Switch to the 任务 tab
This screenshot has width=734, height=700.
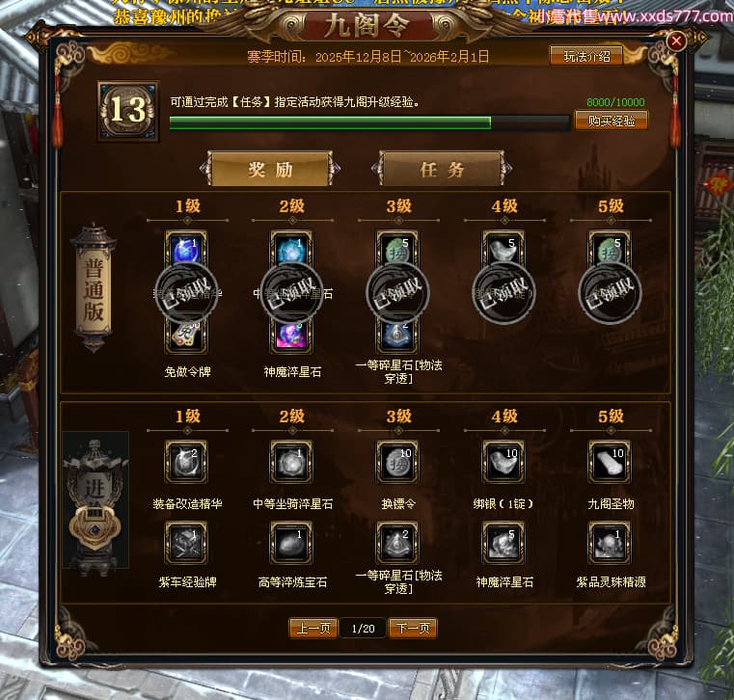pos(442,169)
